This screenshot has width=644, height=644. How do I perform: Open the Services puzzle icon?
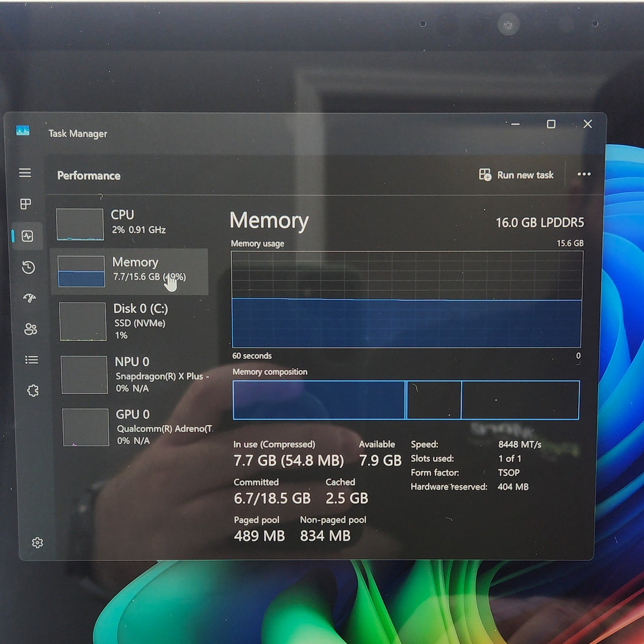tap(33, 391)
